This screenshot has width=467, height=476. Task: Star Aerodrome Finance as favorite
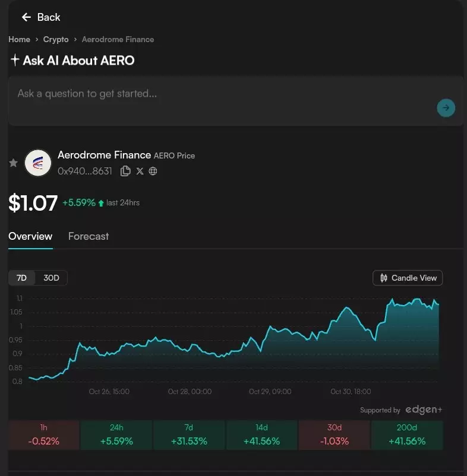[14, 163]
